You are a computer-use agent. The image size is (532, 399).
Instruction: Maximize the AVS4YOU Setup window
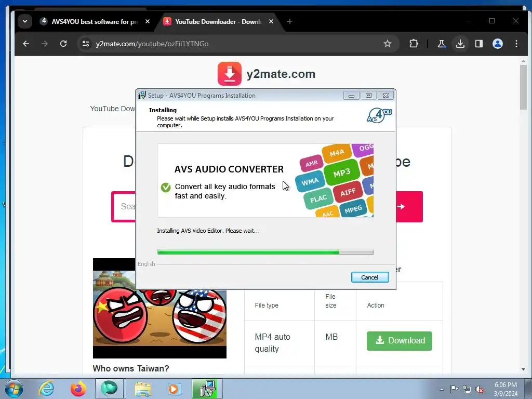(368, 96)
